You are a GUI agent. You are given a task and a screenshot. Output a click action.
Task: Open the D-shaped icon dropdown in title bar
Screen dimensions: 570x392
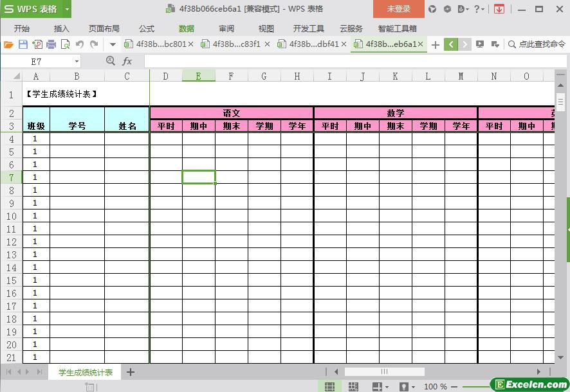[463, 9]
